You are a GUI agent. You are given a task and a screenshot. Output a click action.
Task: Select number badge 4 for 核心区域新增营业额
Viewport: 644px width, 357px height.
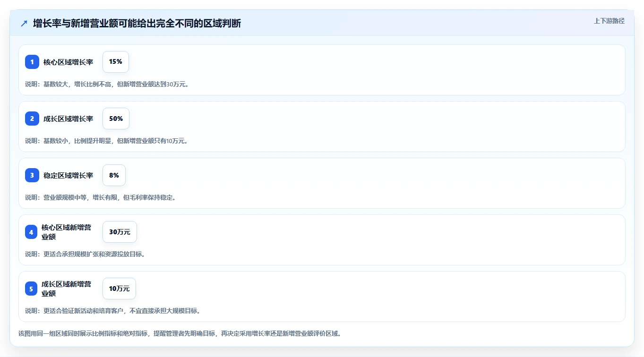[31, 232]
